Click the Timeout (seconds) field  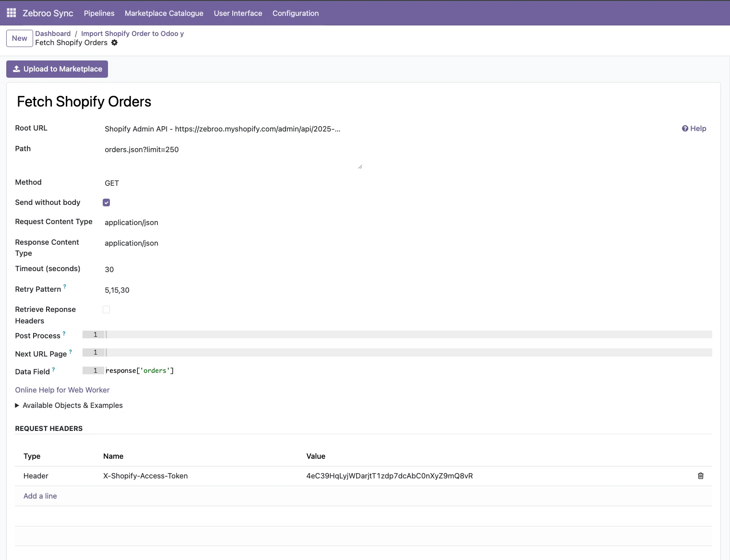click(x=233, y=269)
